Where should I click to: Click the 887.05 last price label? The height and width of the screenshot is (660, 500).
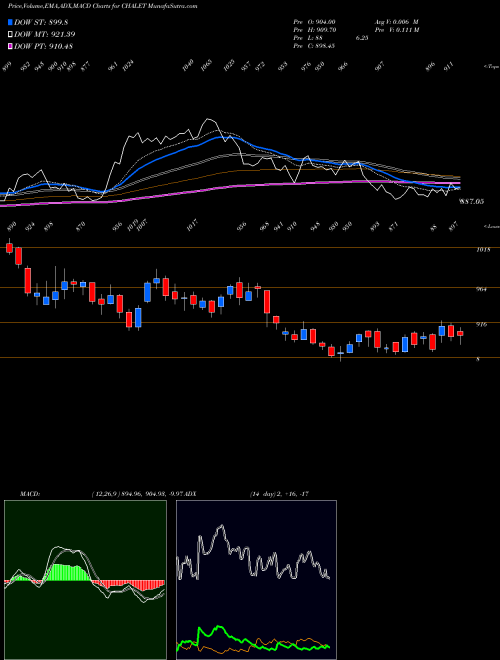click(471, 202)
